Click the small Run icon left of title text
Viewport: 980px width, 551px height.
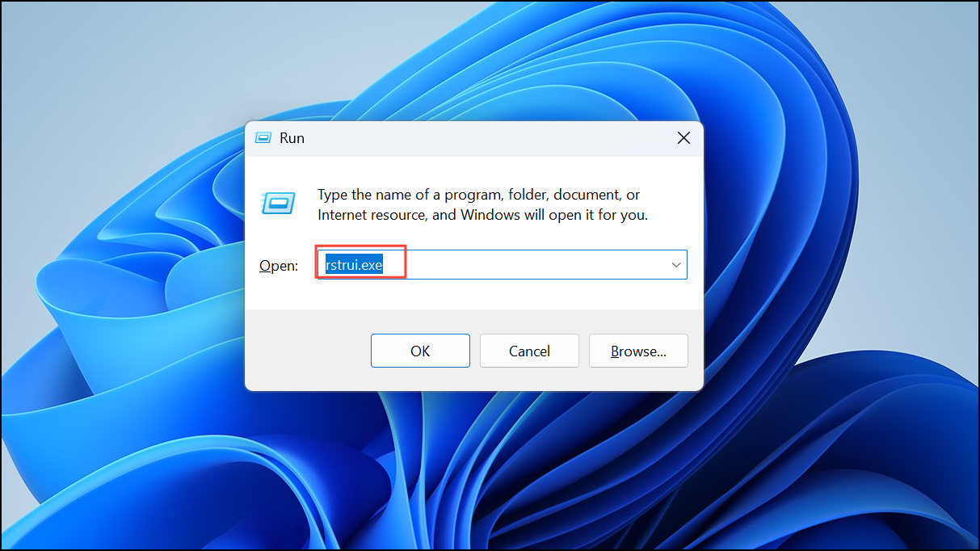(263, 137)
